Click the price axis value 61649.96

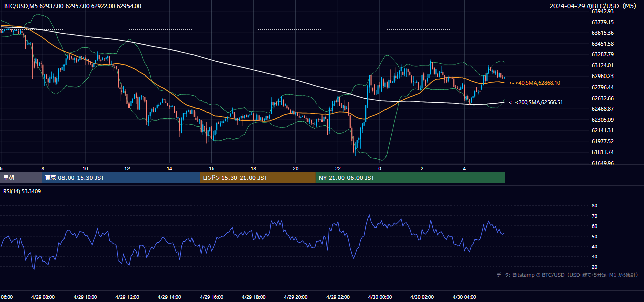point(602,163)
